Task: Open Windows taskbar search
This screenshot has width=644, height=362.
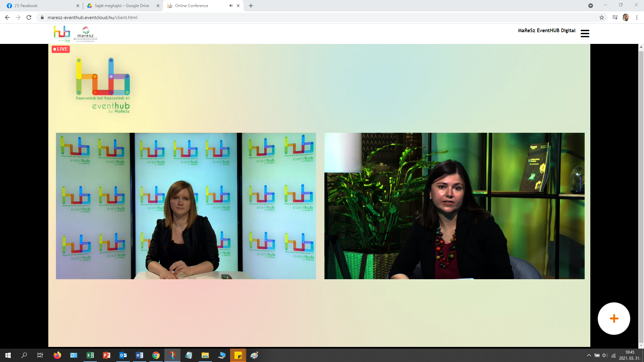Action: 24,355
